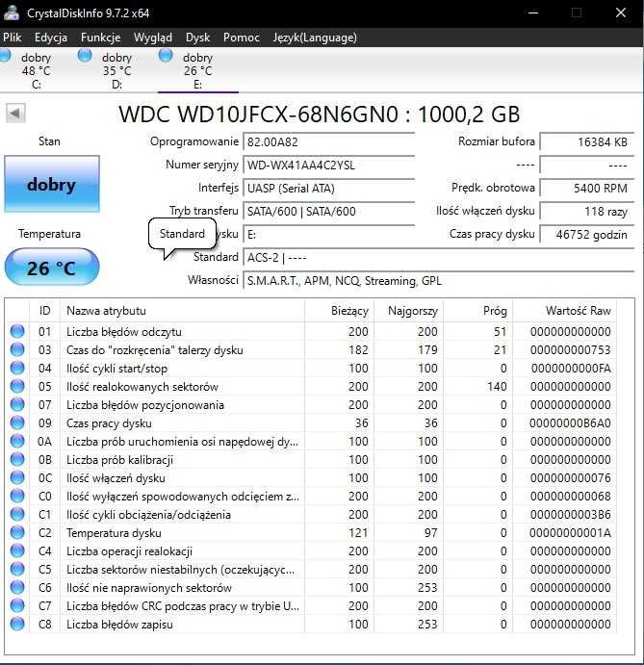The image size is (644, 665).
Task: Click the 26 °C temperature button
Action: (x=52, y=268)
